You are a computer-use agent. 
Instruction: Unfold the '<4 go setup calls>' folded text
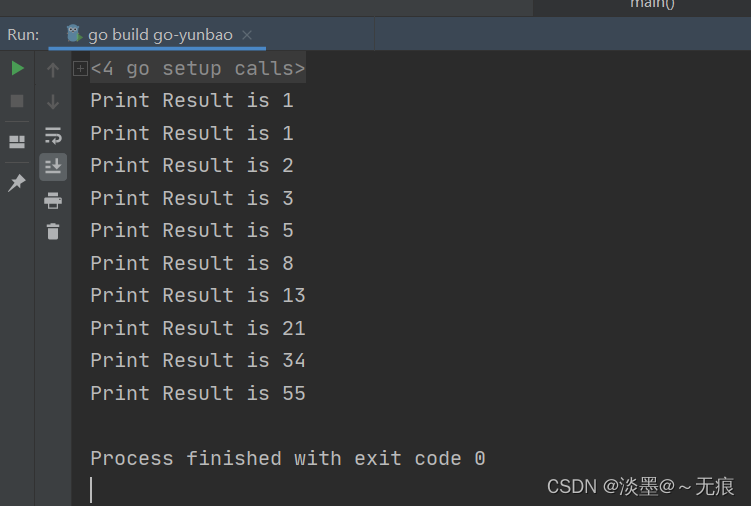click(198, 69)
